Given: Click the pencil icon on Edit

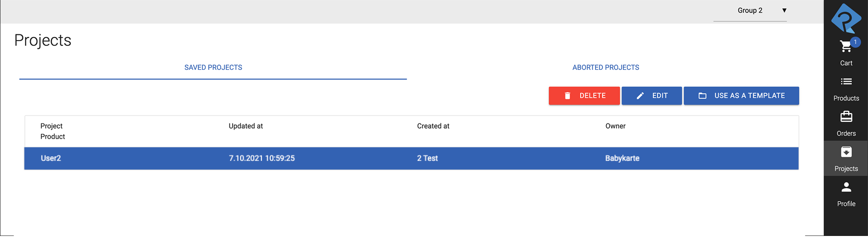Looking at the screenshot, I should point(640,96).
